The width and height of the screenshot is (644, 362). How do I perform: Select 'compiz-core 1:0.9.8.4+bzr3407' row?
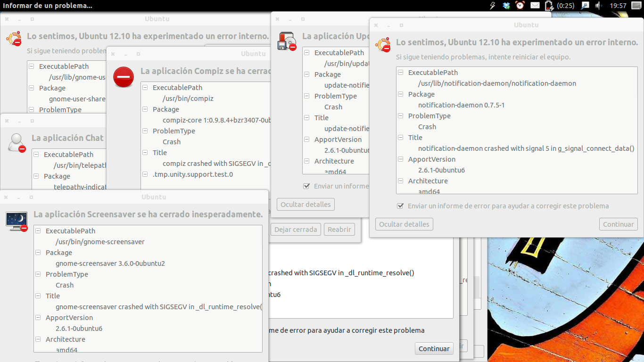pos(216,120)
